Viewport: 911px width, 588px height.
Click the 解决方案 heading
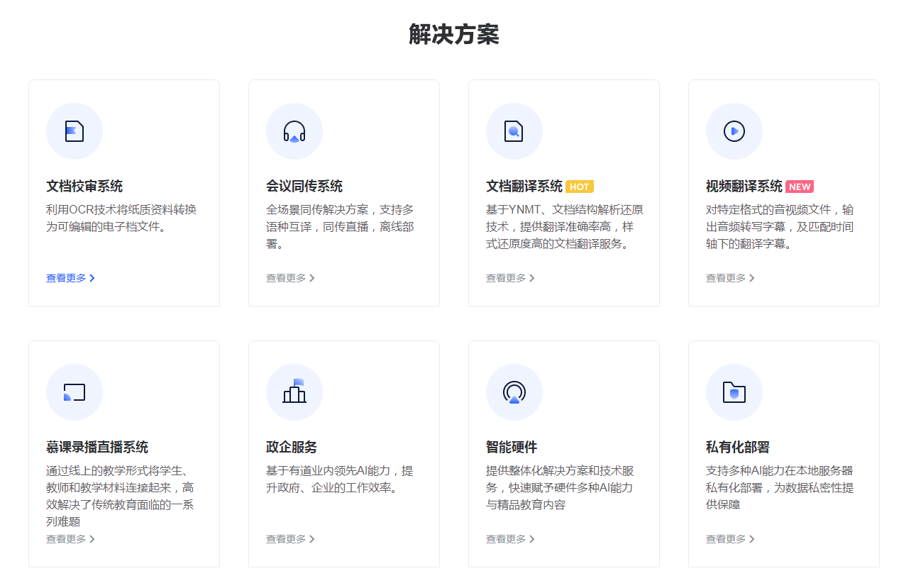click(x=454, y=34)
